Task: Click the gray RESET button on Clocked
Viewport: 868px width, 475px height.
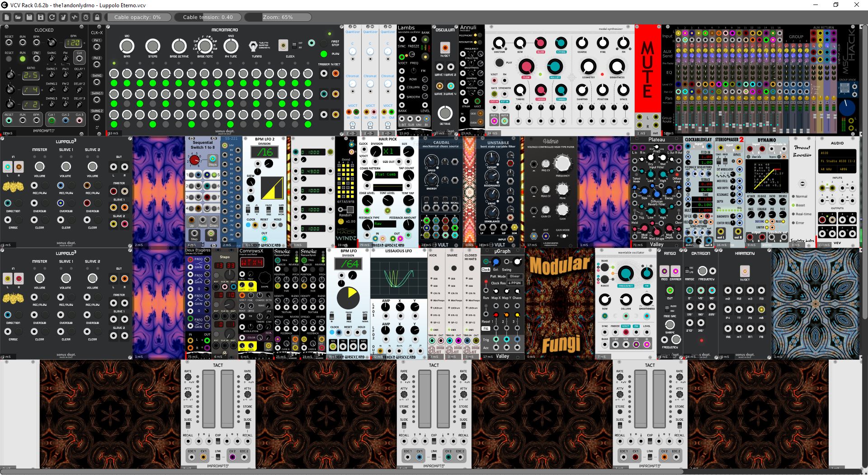Action: (9, 59)
